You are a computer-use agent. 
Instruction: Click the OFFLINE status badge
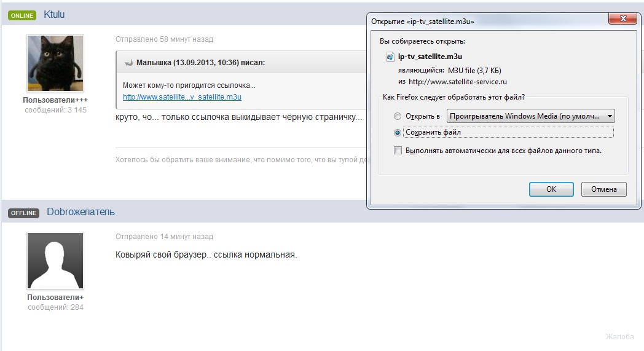tap(24, 213)
